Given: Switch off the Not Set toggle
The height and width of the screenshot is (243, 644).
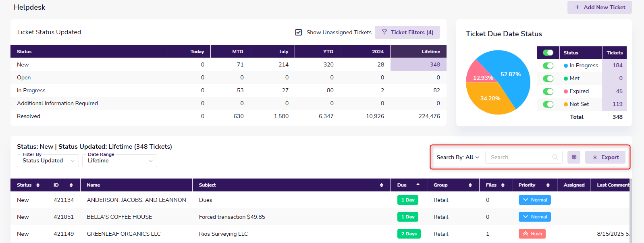Looking at the screenshot, I should [x=548, y=104].
